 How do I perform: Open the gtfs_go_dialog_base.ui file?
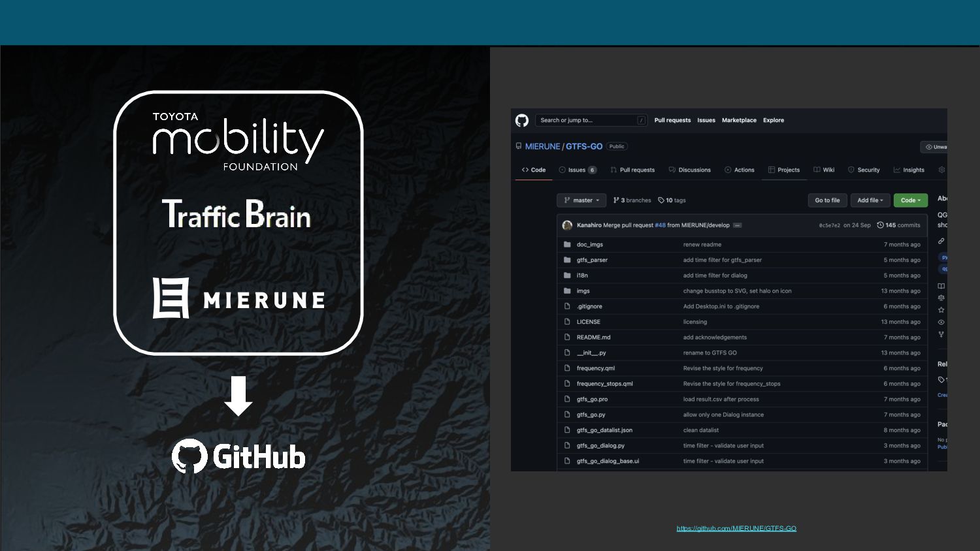(608, 461)
